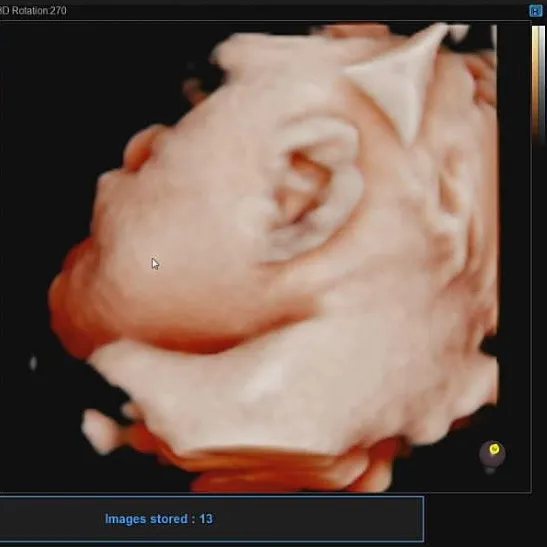Viewport: 547px width, 547px height.
Task: Click the small shadow dot beneath the light sphere
Action: click(x=490, y=471)
